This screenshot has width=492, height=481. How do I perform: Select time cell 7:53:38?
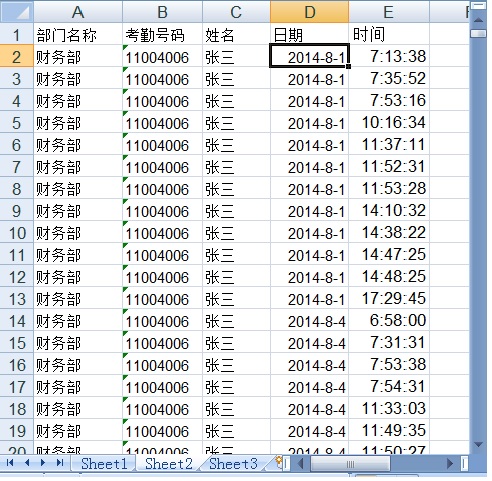coord(389,364)
